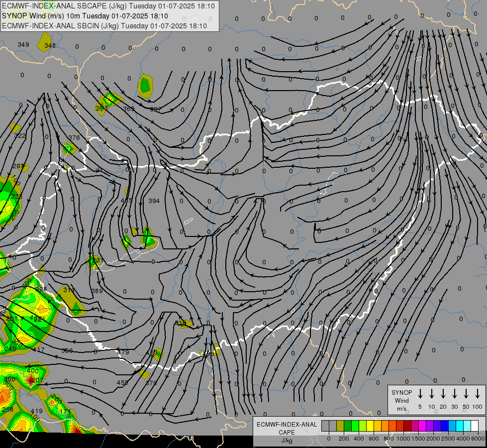Click the map value 349
This screenshot has width=487, height=448.
coord(23,44)
